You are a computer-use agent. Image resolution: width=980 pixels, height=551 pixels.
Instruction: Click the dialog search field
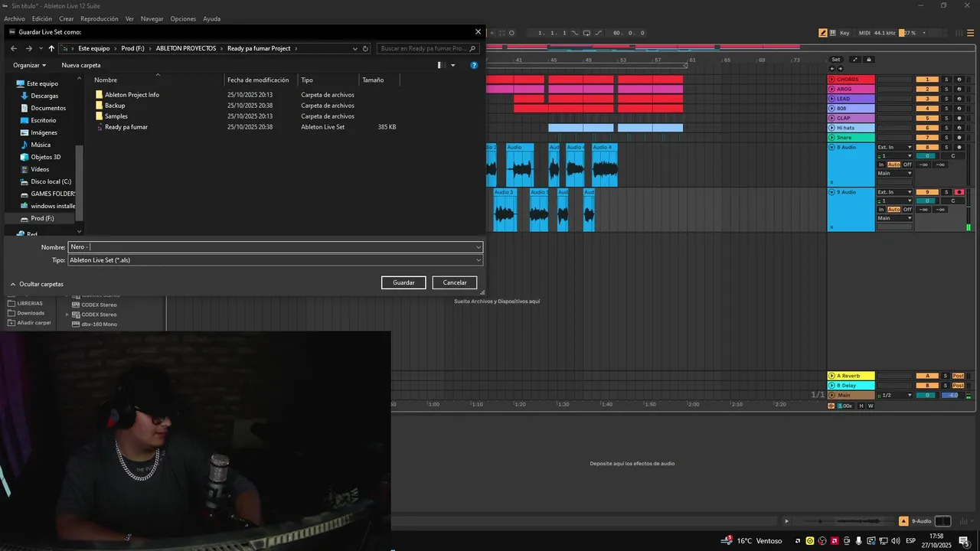pyautogui.click(x=429, y=48)
